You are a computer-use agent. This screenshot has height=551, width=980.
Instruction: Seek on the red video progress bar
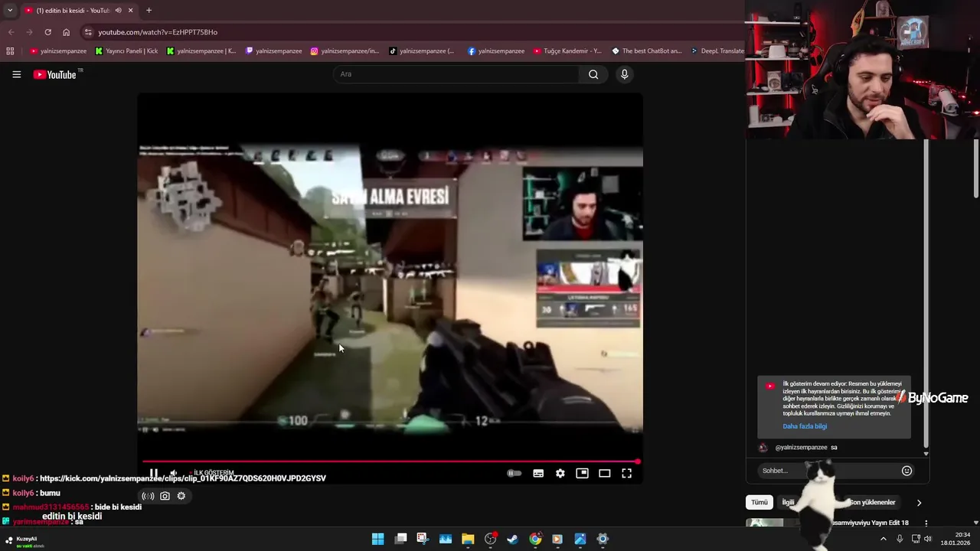pyautogui.click(x=390, y=461)
